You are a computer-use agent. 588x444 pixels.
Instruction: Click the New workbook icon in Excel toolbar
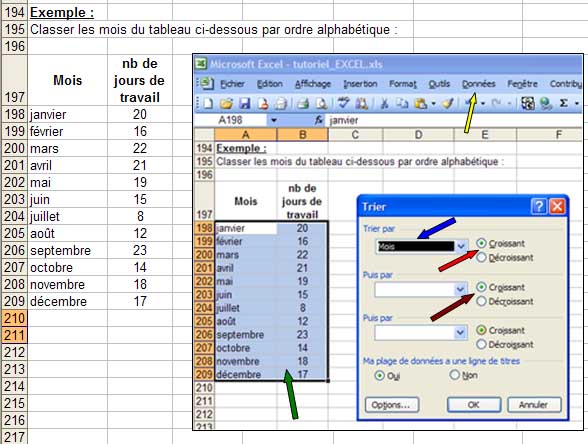[208, 103]
